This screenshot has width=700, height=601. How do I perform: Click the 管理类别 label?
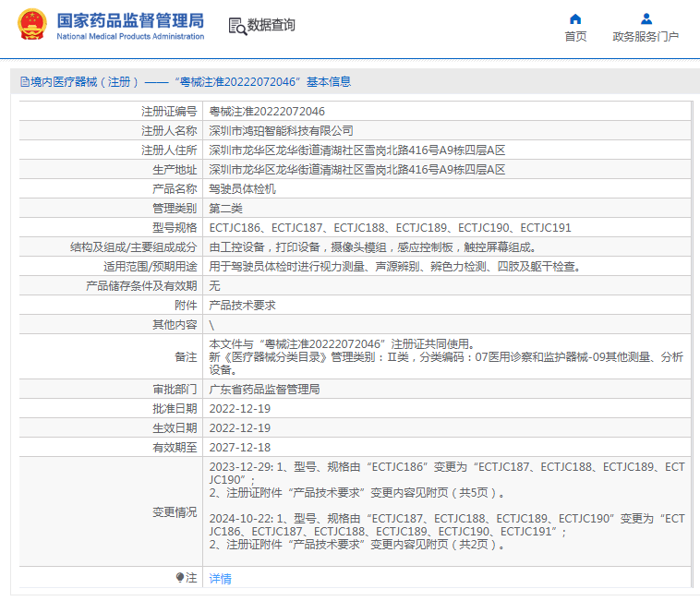[x=175, y=209]
